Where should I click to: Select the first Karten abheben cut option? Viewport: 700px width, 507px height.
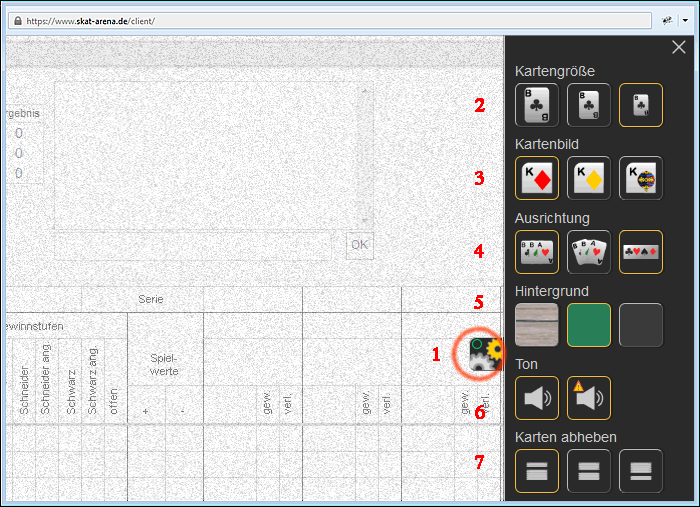pos(537,471)
